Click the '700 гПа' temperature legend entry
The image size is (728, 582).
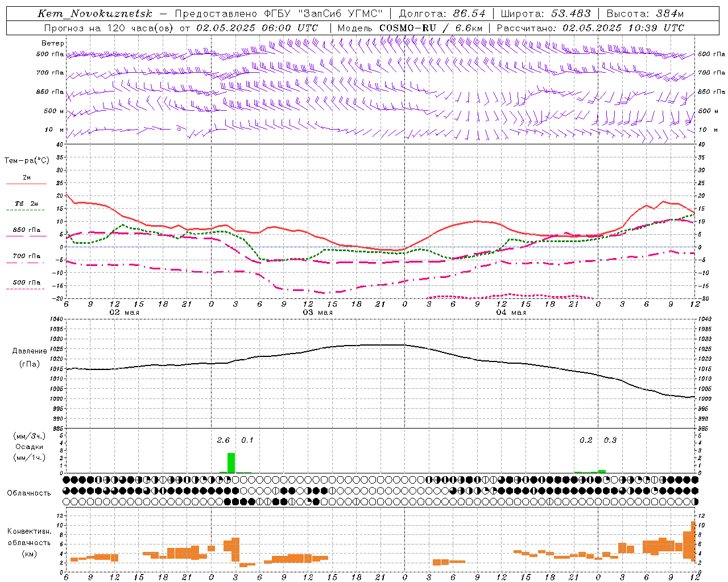coord(26,256)
